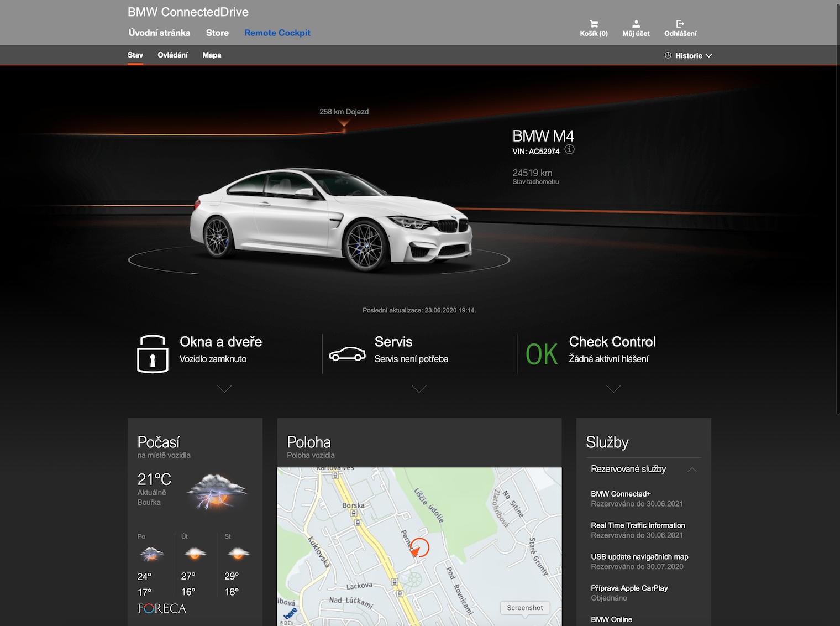This screenshot has width=840, height=626.
Task: Click the BMW M4 model name
Action: click(x=543, y=136)
